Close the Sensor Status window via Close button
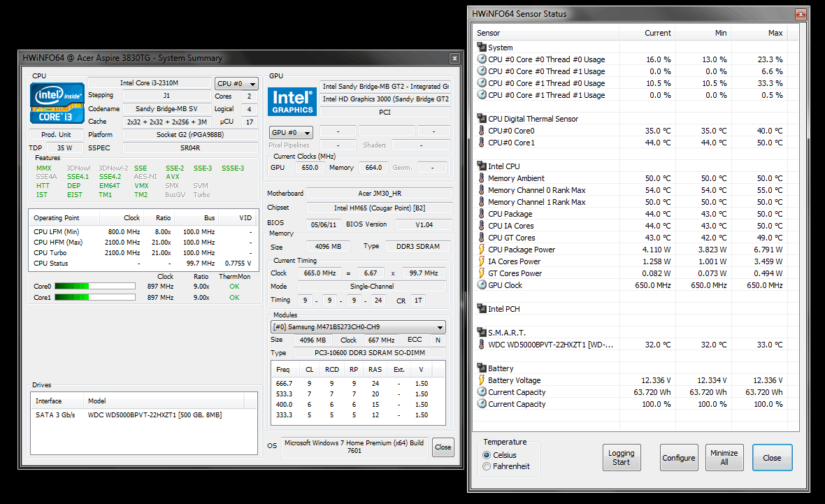Screen dimensions: 825x504 [x=772, y=457]
